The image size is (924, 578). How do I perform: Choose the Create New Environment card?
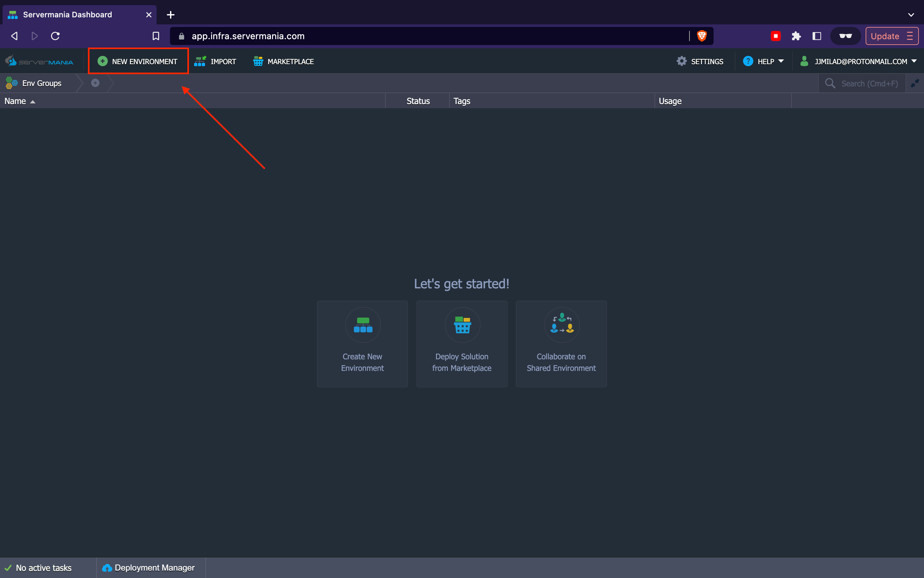pyautogui.click(x=362, y=344)
